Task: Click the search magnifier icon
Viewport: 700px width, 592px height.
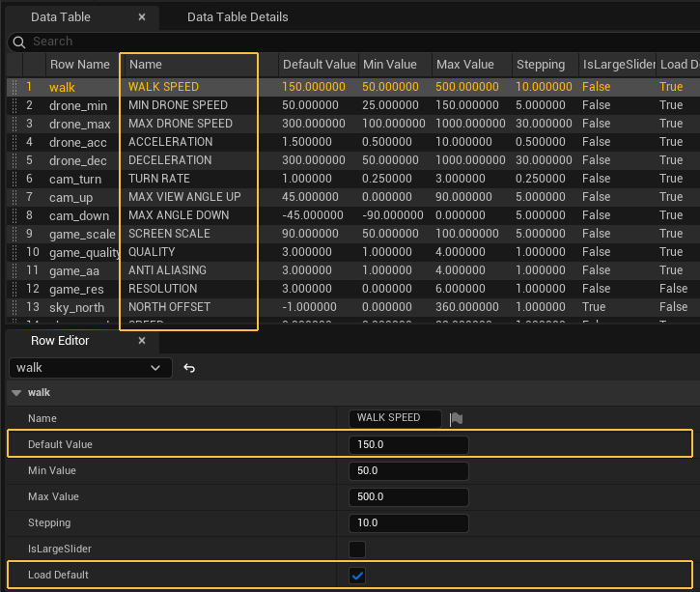Action: 19,42
